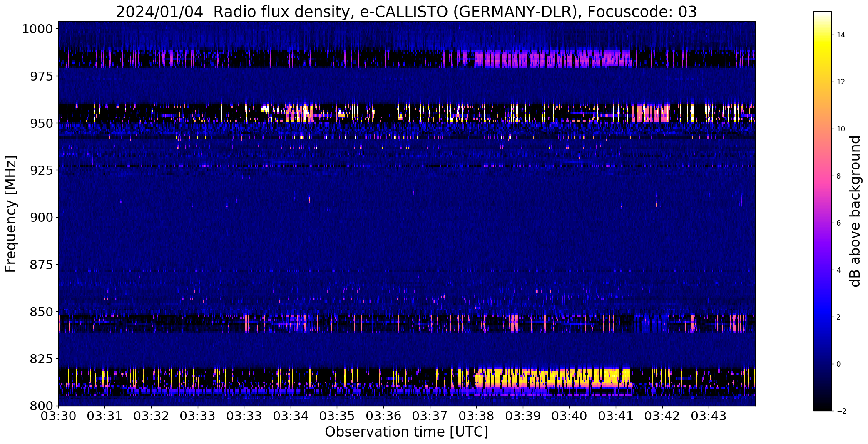
Task: Click the 925 frequency tick label
Action: (x=41, y=170)
